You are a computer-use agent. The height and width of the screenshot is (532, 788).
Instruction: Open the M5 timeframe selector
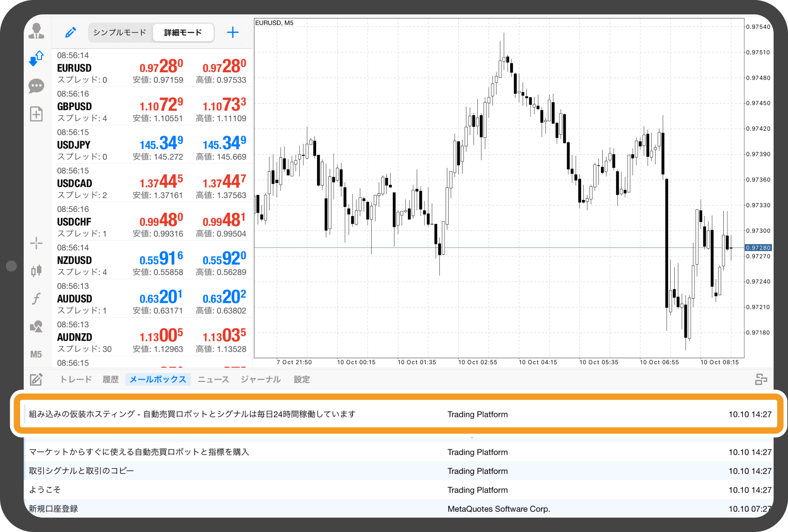[36, 354]
